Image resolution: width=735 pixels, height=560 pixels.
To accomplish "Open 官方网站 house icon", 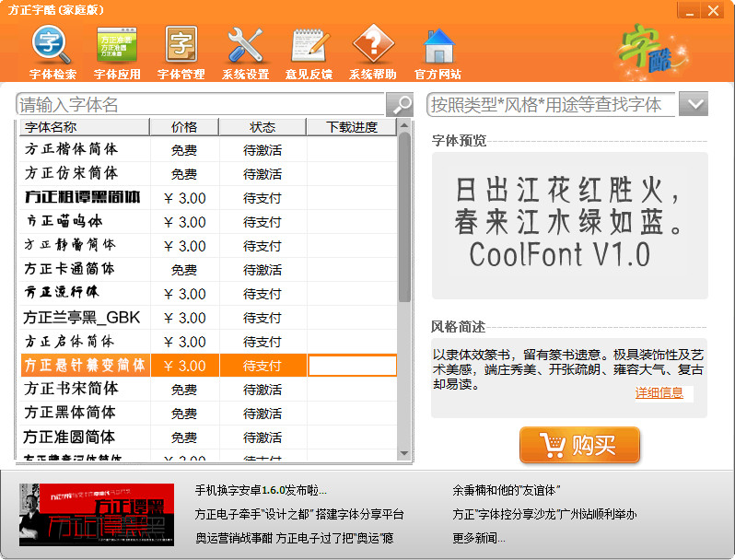I will tap(437, 53).
